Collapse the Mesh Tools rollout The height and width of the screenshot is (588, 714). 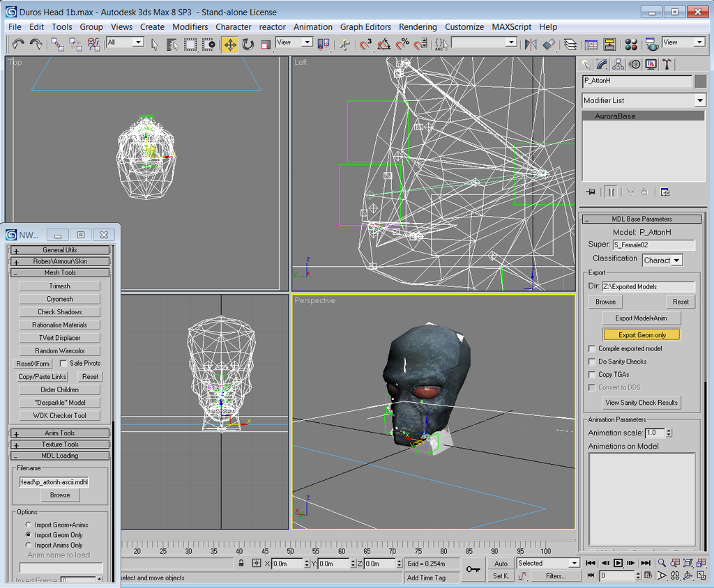(60, 272)
